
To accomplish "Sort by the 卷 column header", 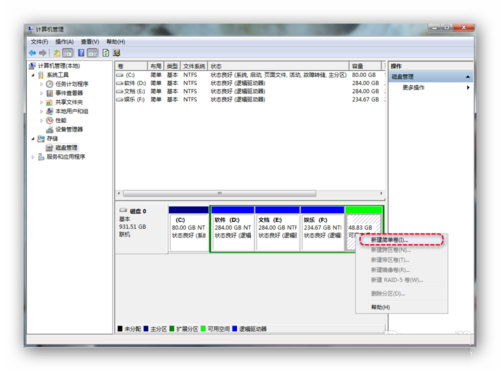I will click(131, 66).
